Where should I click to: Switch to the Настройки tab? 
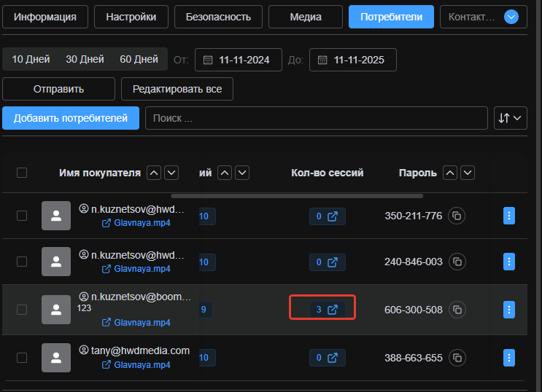(131, 17)
